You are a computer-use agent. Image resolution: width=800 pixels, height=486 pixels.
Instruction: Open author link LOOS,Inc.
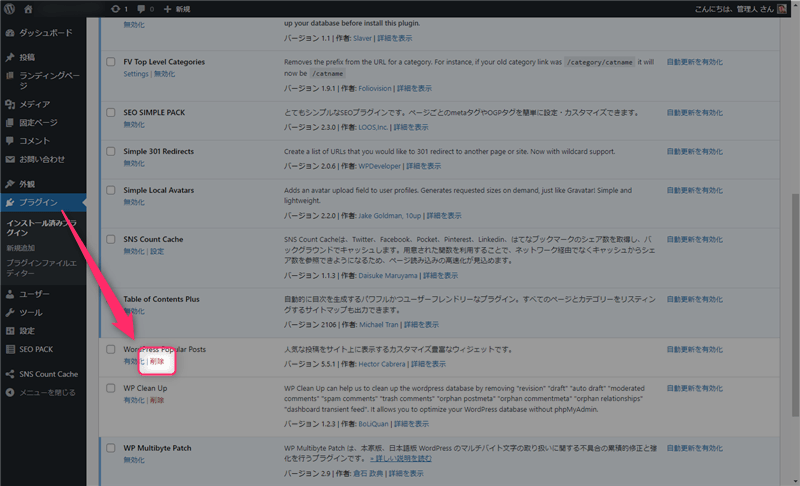[373, 127]
